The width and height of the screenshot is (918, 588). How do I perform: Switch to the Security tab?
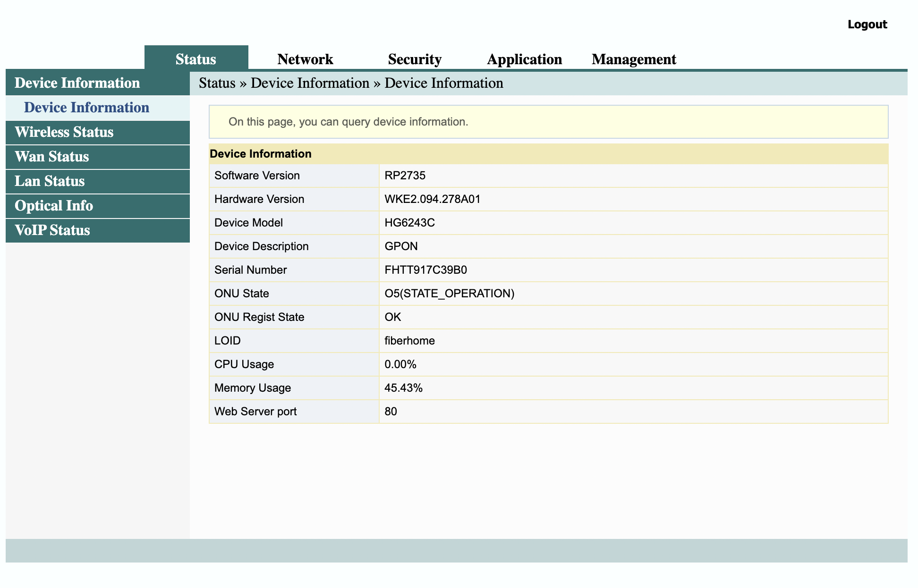[414, 59]
